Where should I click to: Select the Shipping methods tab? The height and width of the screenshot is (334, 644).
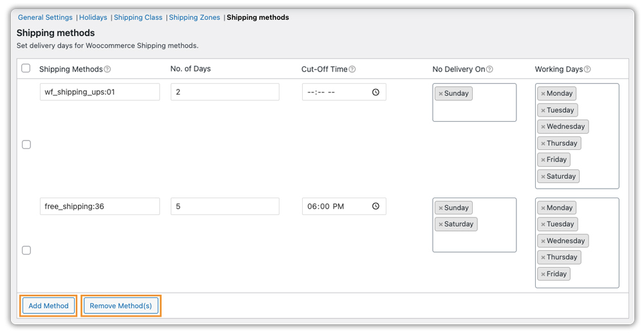(x=258, y=17)
